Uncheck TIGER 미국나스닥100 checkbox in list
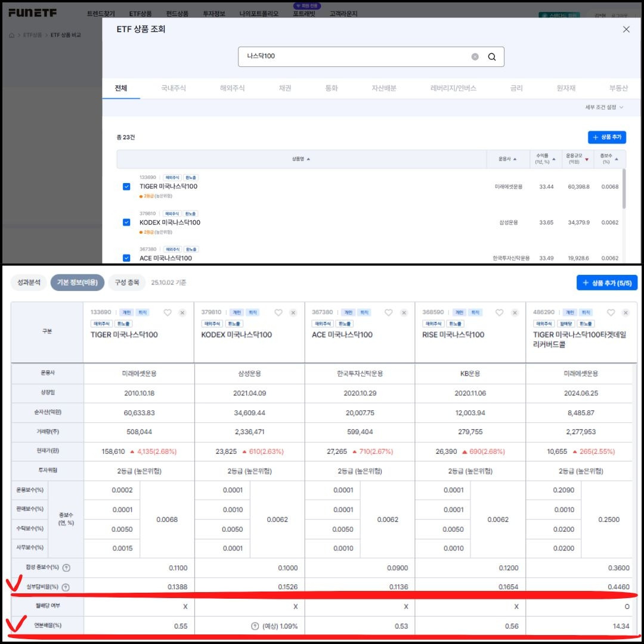644x644 pixels. [x=126, y=187]
